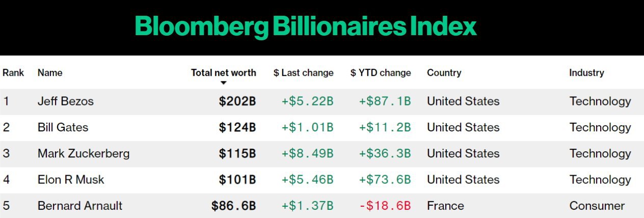644x218 pixels.
Task: Open Jeff Bezos profile
Action: [x=65, y=101]
